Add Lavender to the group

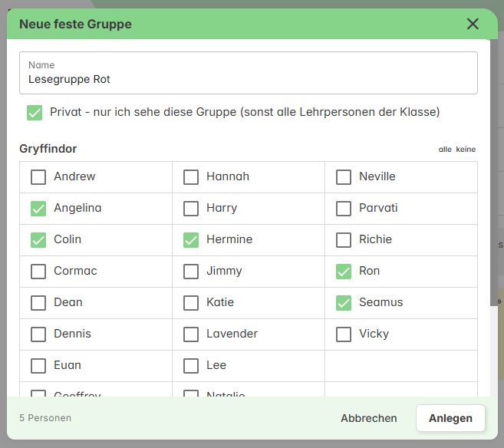click(191, 334)
